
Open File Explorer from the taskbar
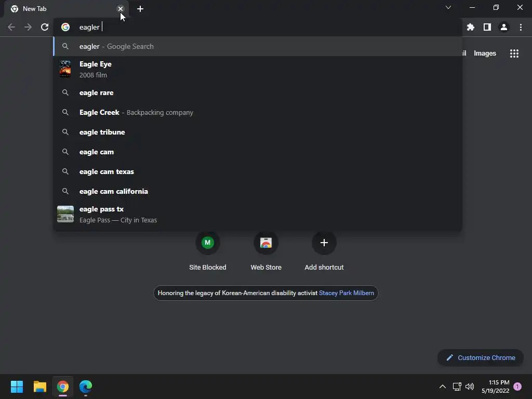(39, 387)
